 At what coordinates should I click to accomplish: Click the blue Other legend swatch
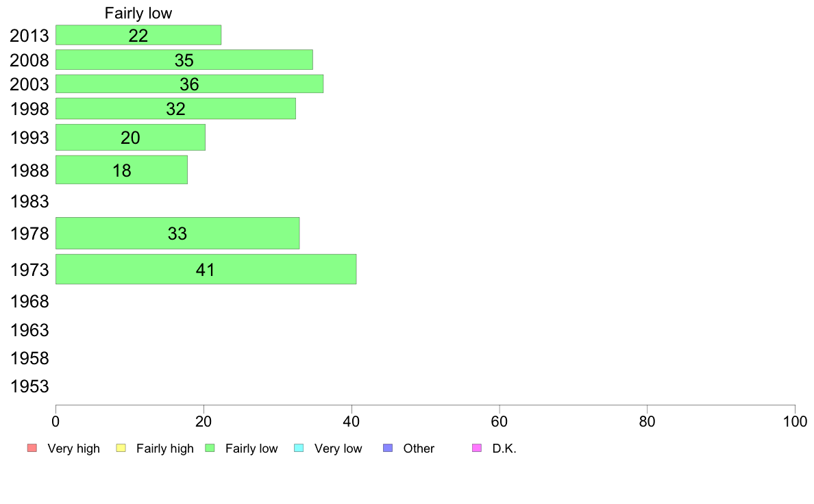tap(388, 448)
